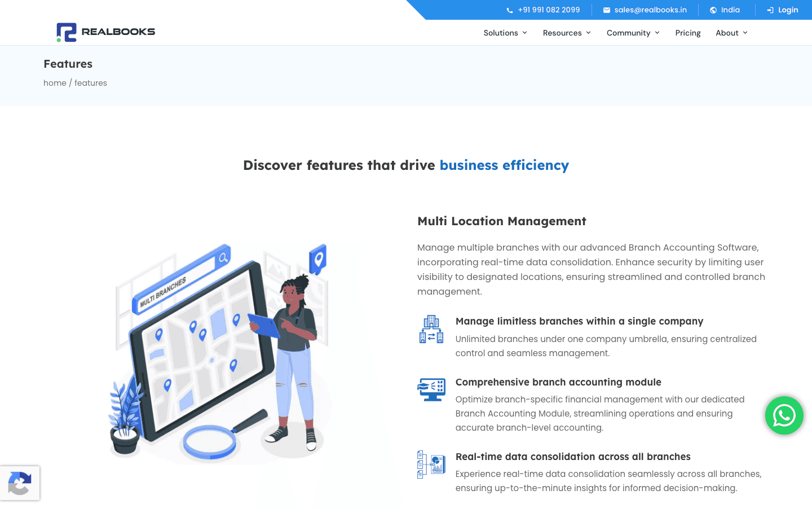The height and width of the screenshot is (508, 812).
Task: Click the features breadcrumb text
Action: [x=91, y=83]
